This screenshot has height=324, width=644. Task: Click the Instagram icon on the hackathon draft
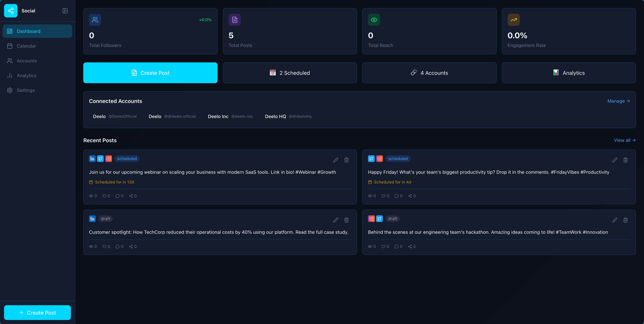coord(371,219)
